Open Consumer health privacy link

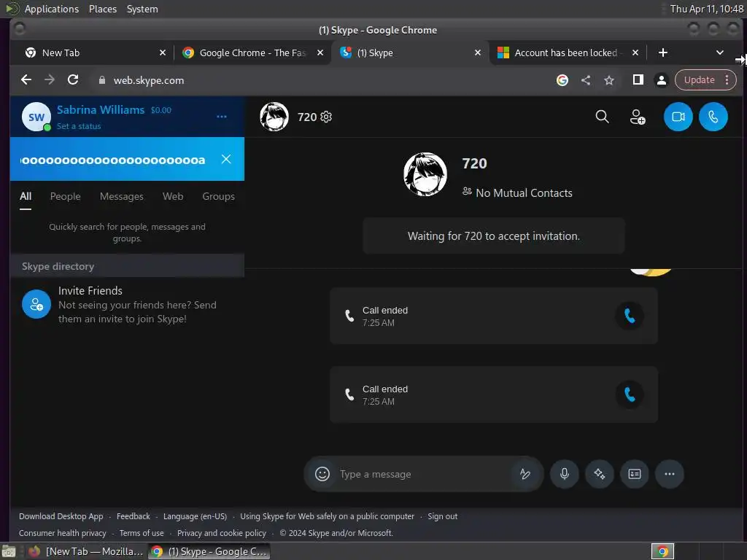tap(63, 533)
